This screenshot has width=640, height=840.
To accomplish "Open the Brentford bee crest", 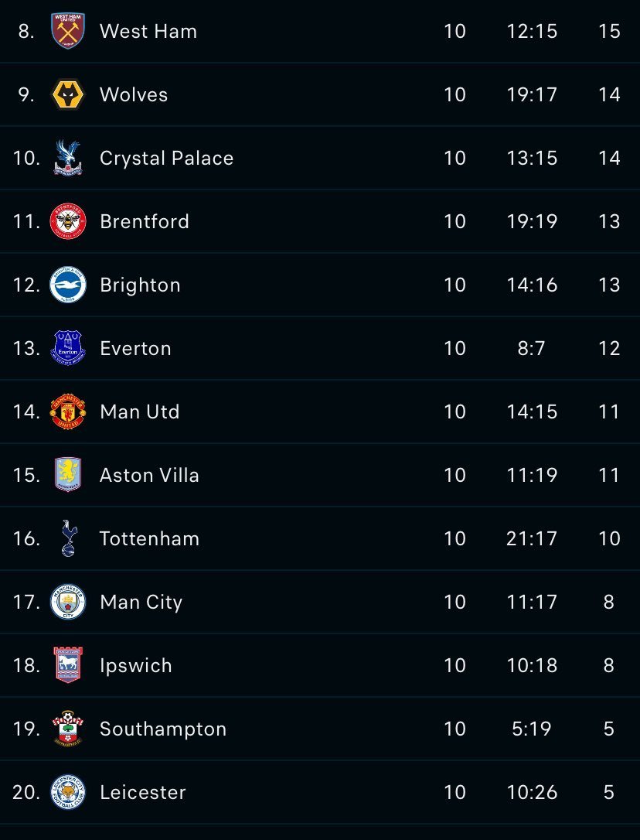I will (x=68, y=221).
